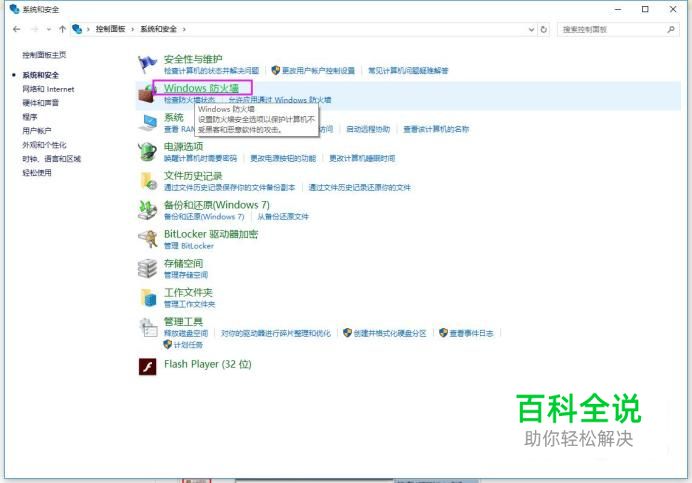Click the Backup and Restore drive icon
The width and height of the screenshot is (692, 483).
[147, 210]
